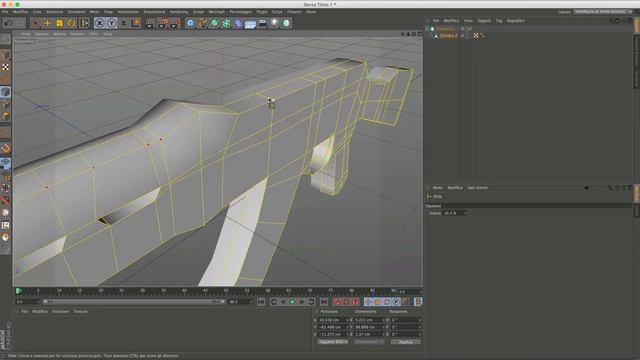Toggle X axis lock
The height and width of the screenshot is (360, 640).
[x=100, y=23]
